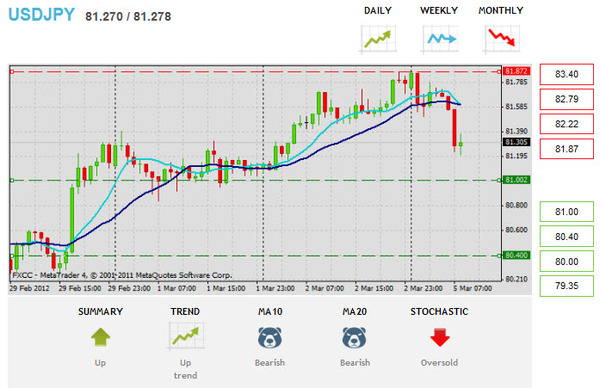600x388 pixels.
Task: Select the 81.00 support level box
Action: (x=567, y=212)
